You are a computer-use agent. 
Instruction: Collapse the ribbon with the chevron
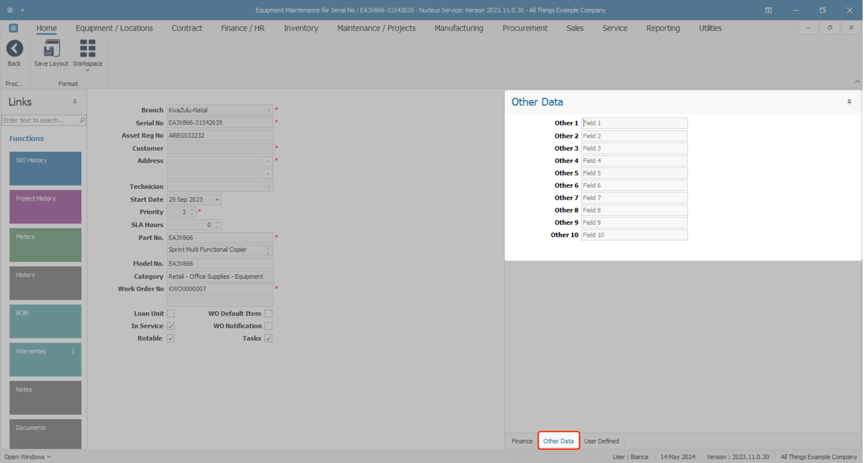pos(857,82)
